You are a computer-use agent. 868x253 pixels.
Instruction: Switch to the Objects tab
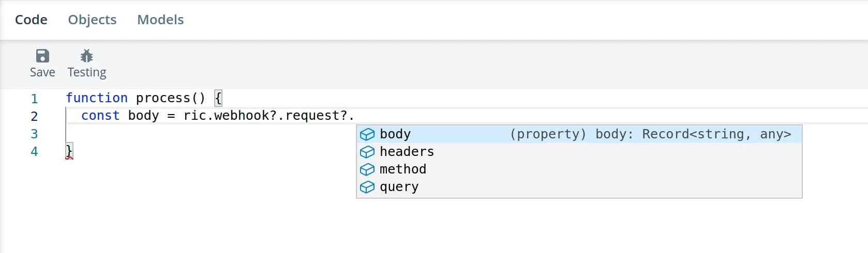click(92, 20)
